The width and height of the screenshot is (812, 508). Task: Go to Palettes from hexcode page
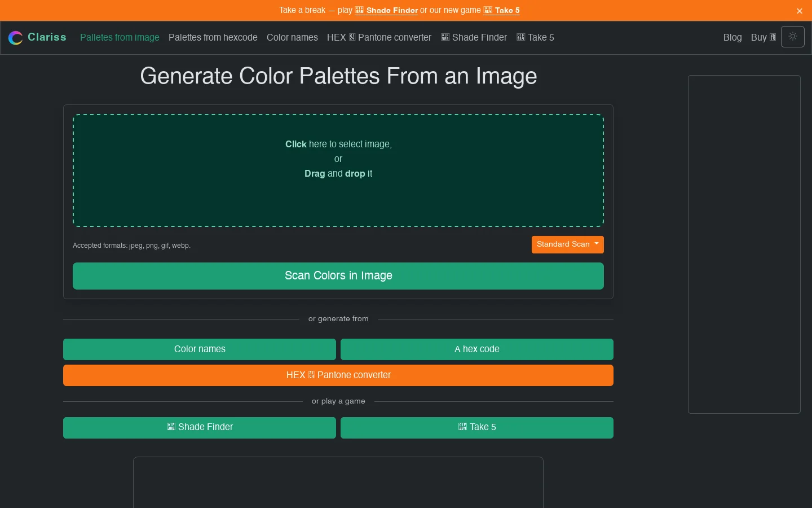click(213, 37)
